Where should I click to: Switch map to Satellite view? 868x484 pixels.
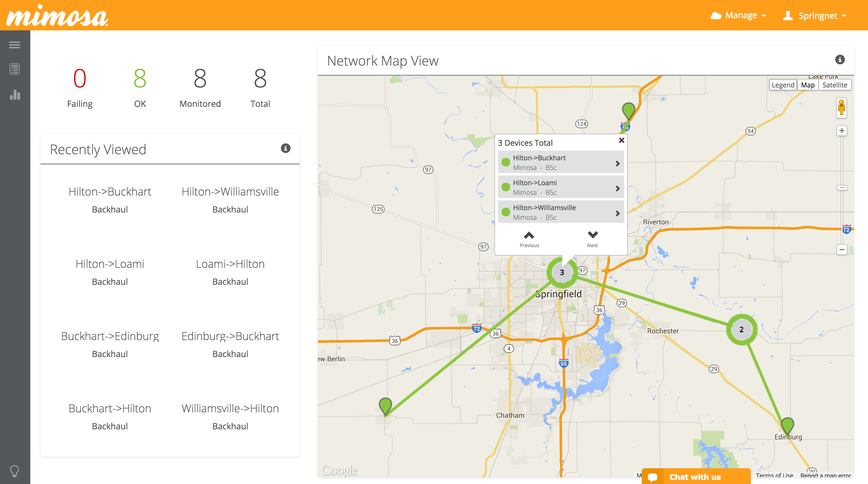pyautogui.click(x=834, y=85)
